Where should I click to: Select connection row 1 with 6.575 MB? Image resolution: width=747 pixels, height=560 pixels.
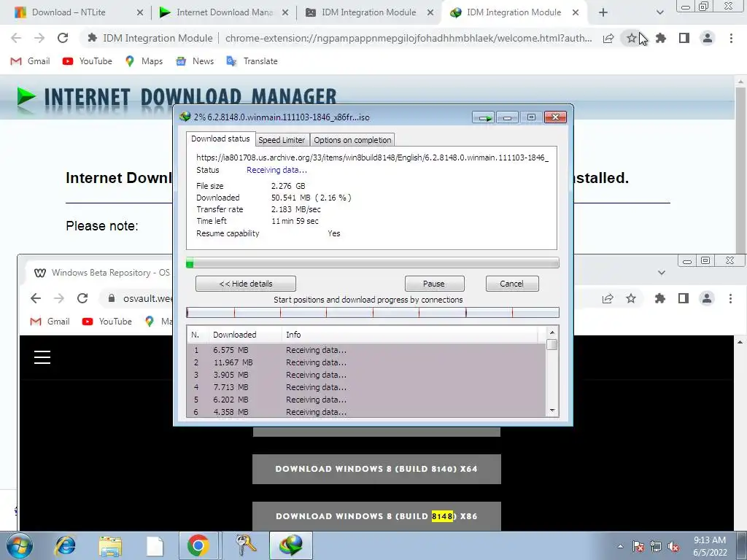[x=366, y=350]
